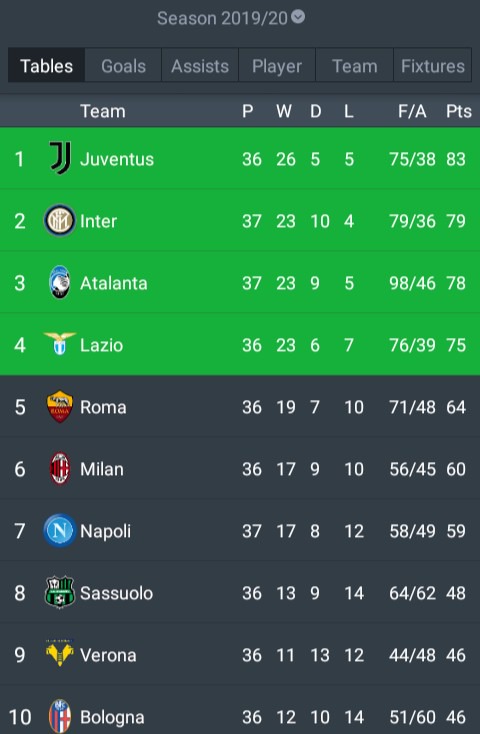Switch to the Assists tab
Screen dimensions: 480x734
[x=200, y=66]
